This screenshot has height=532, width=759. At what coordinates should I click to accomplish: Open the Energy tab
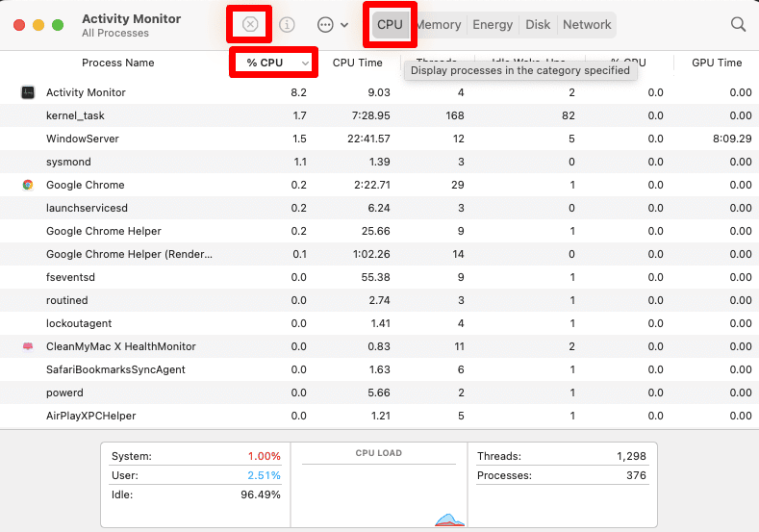(x=493, y=25)
